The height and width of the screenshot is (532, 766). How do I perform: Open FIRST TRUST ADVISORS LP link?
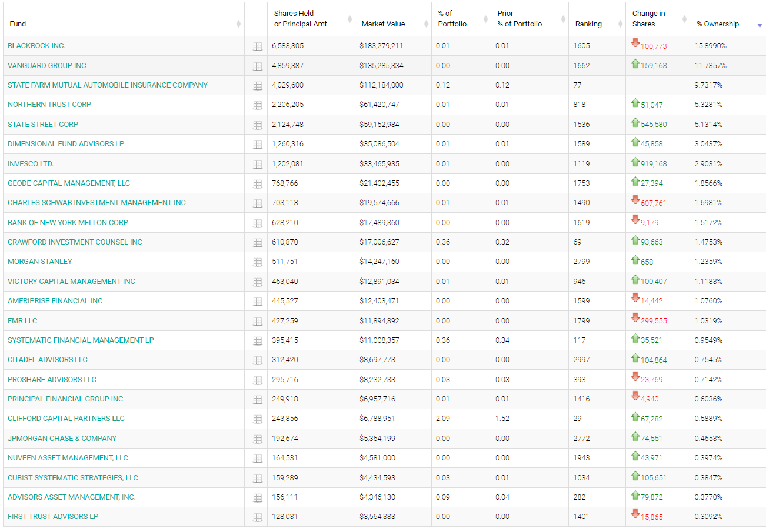pos(53,517)
